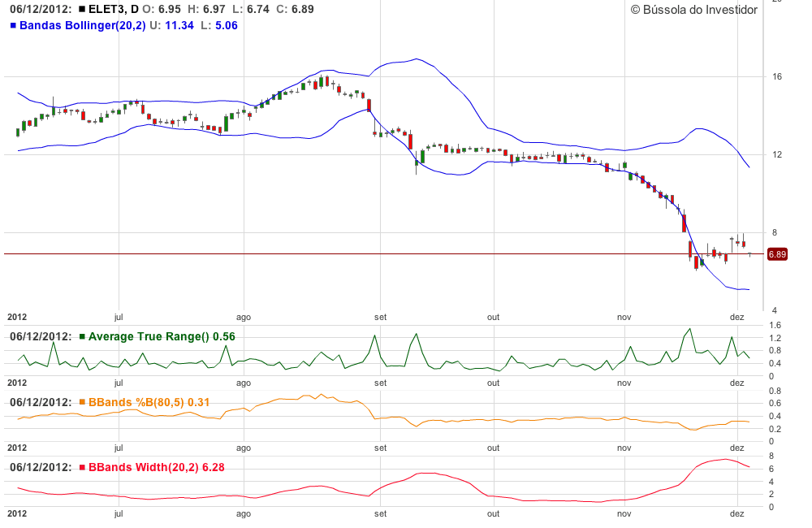This screenshot has width=812, height=528.
Task: Click the date 06/12/2012 beside Average True Range
Action: coord(41,337)
